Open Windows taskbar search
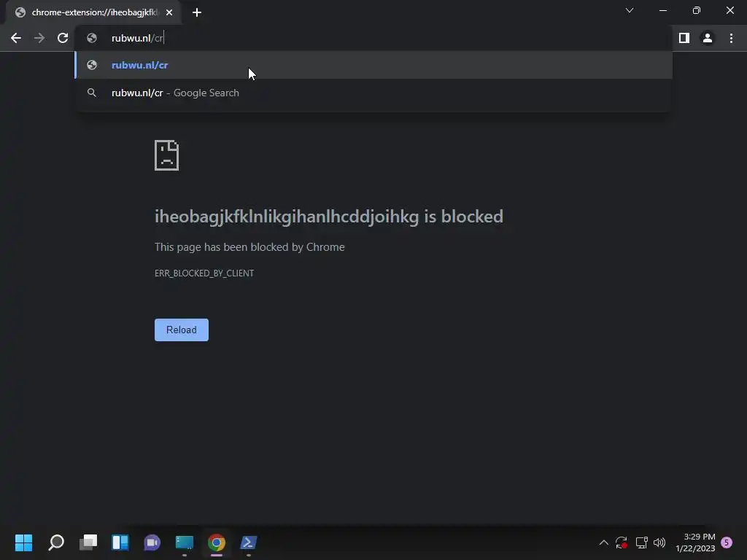This screenshot has height=560, width=747. (x=56, y=542)
